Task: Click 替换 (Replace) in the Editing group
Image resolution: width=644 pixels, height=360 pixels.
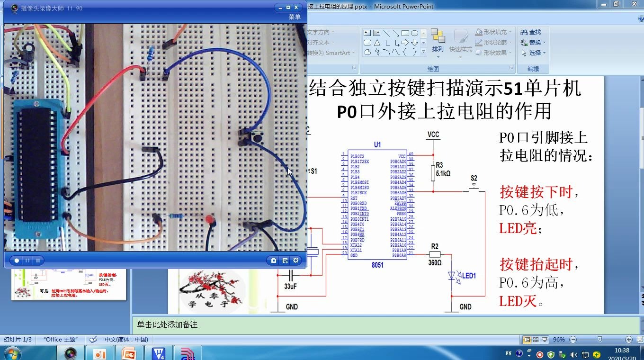Action: pos(535,42)
